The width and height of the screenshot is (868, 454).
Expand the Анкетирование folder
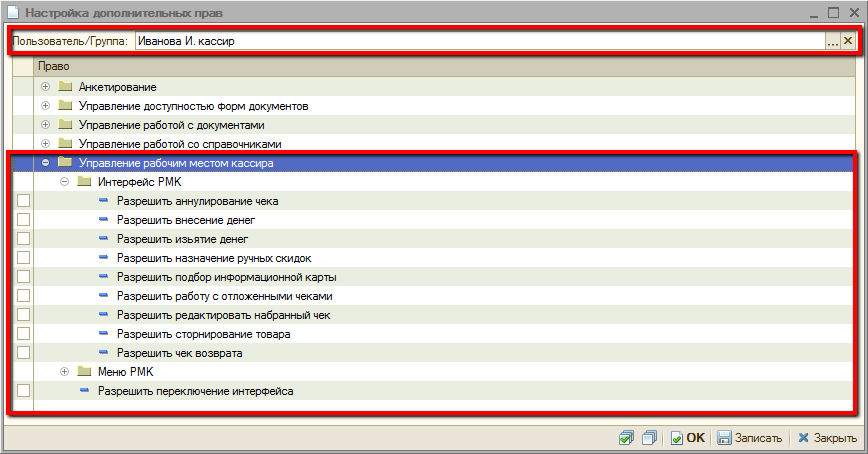(x=46, y=87)
